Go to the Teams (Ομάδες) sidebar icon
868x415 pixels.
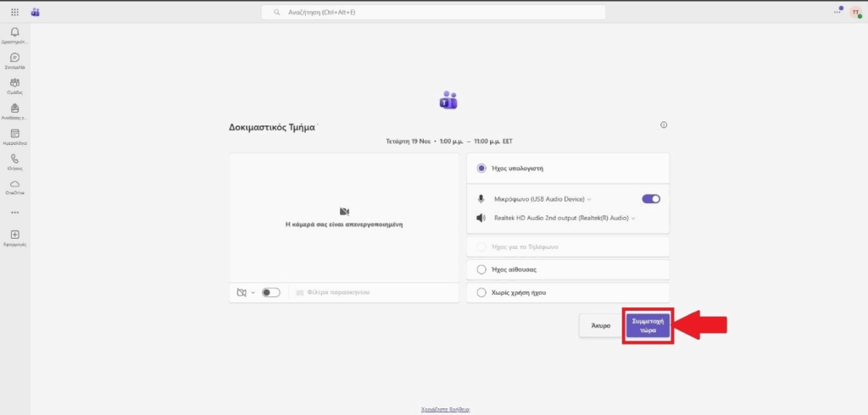(x=14, y=83)
